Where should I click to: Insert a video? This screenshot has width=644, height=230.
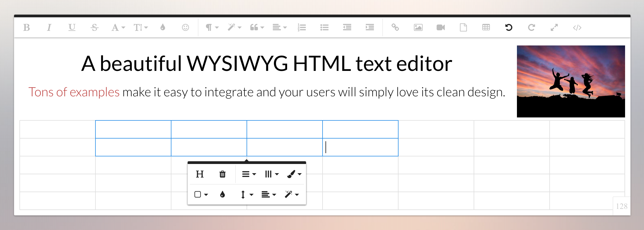[441, 27]
